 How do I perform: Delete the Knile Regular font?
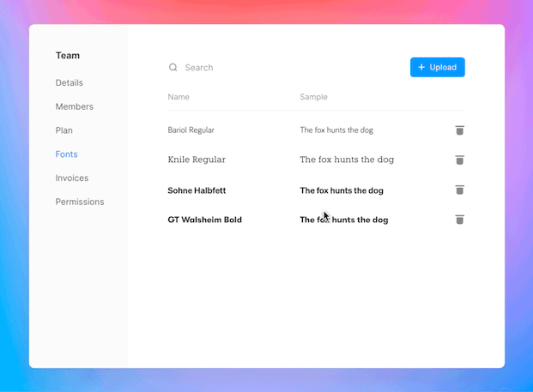click(459, 160)
